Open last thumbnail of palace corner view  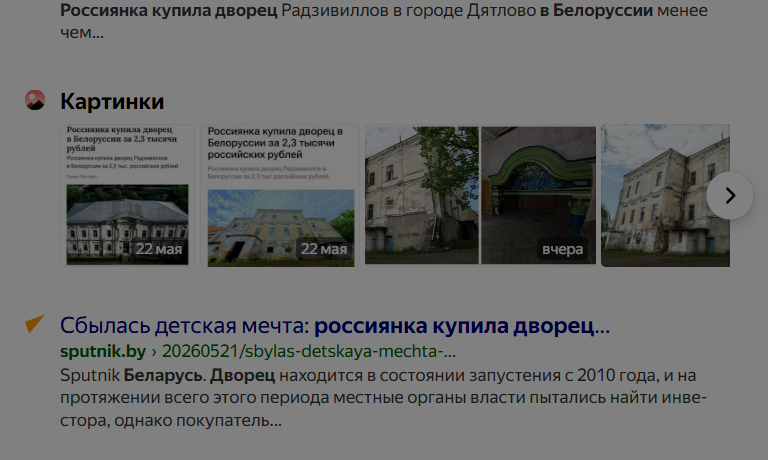point(666,195)
